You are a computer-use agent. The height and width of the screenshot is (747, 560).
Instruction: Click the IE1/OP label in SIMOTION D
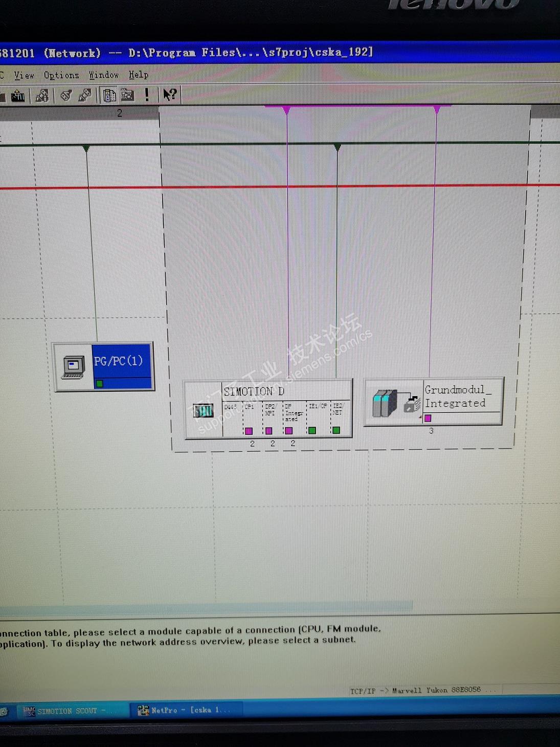click(x=318, y=406)
